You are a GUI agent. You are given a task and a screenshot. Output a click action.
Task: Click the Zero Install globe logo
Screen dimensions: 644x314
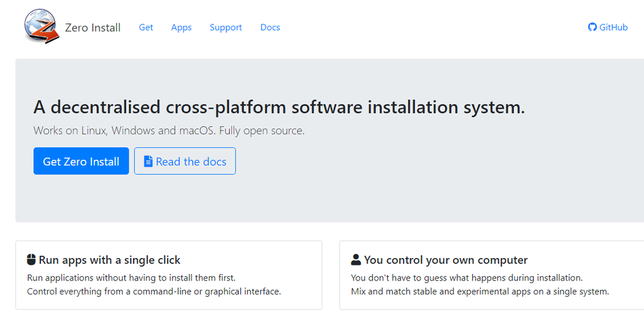click(41, 26)
